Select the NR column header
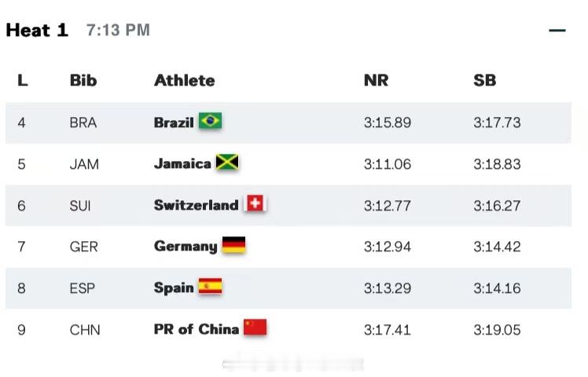 [x=376, y=80]
